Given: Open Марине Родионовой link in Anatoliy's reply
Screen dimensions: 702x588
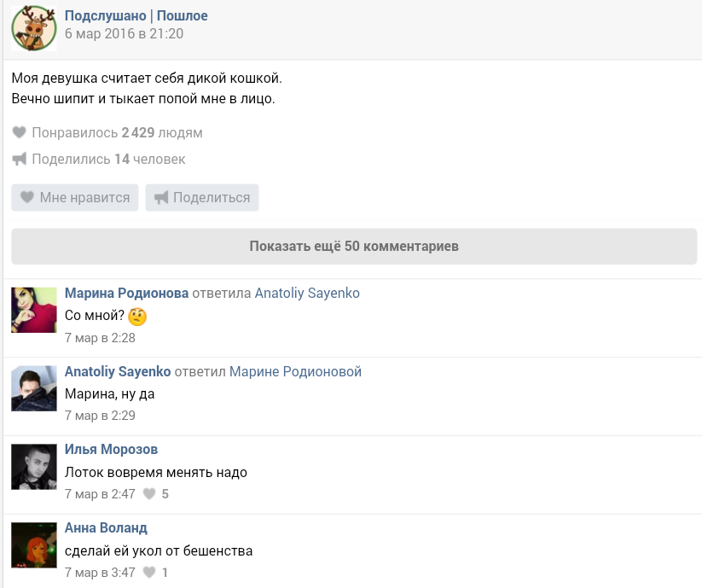Looking at the screenshot, I should click(x=295, y=371).
